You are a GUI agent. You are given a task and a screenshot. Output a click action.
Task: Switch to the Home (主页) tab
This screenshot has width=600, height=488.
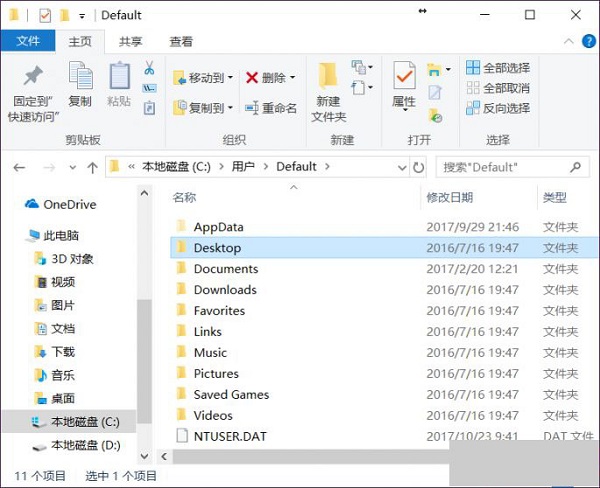tap(80, 41)
